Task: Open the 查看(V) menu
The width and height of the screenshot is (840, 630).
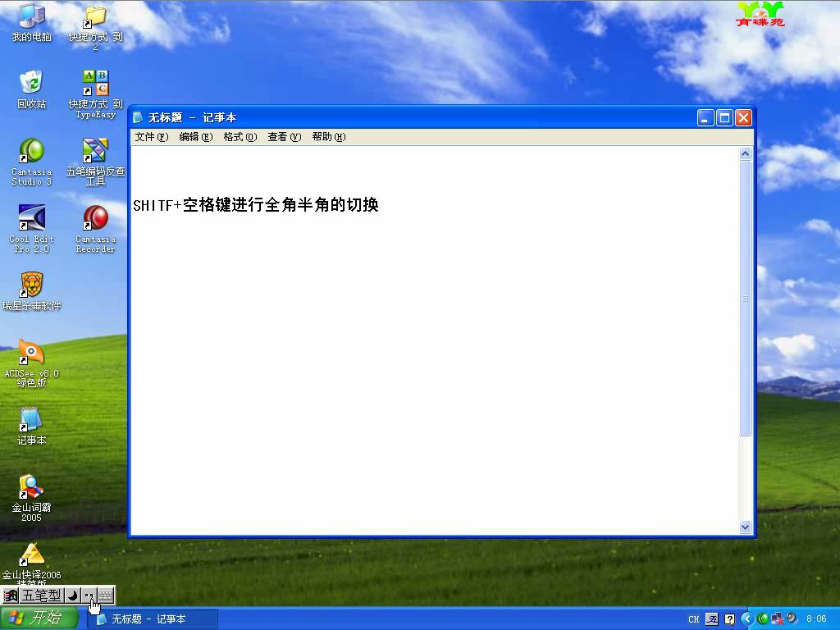Action: (x=285, y=137)
